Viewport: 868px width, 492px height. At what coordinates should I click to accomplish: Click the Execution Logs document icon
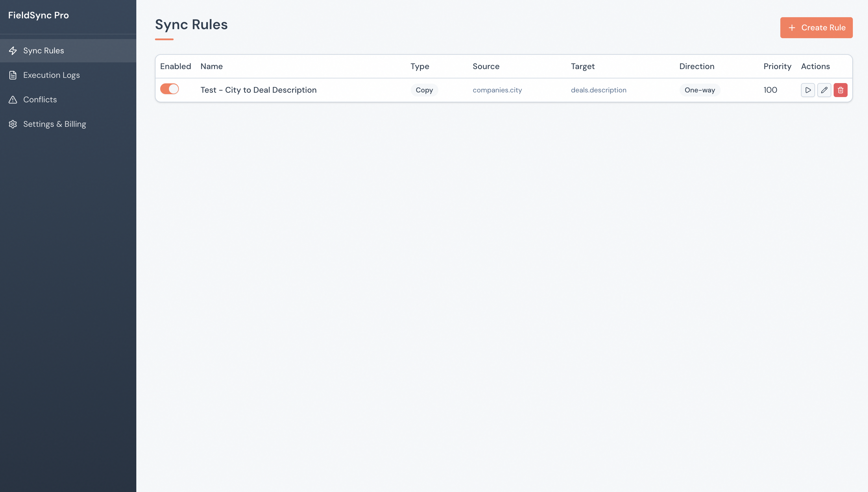pos(13,75)
